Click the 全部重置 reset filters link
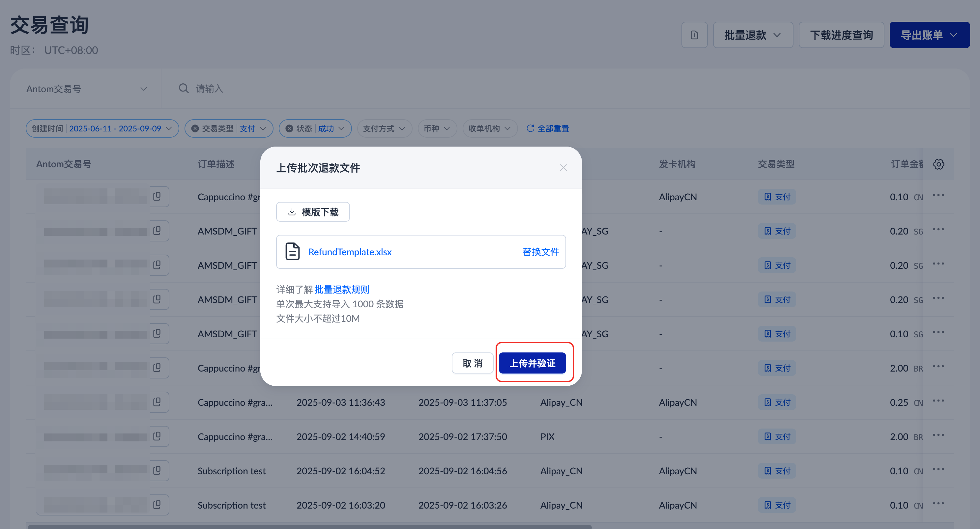This screenshot has height=529, width=980. pos(547,128)
